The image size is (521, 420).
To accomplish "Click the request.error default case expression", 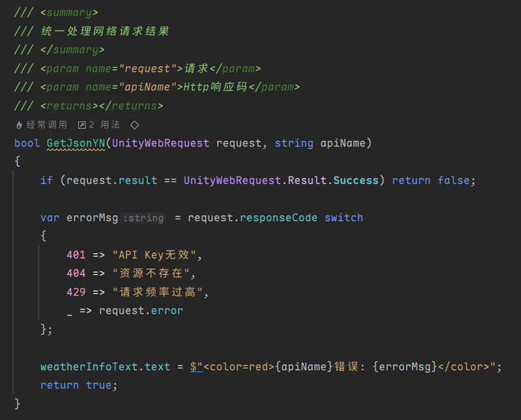I will click(x=141, y=311).
